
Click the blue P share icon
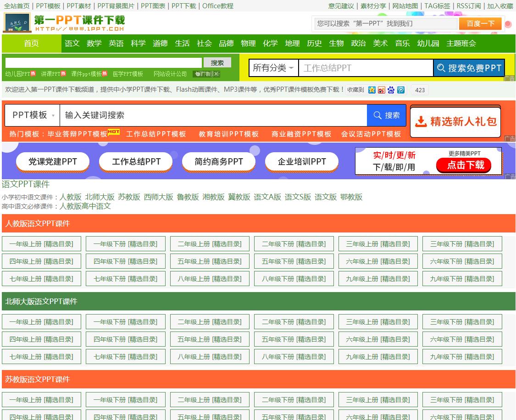(400, 90)
